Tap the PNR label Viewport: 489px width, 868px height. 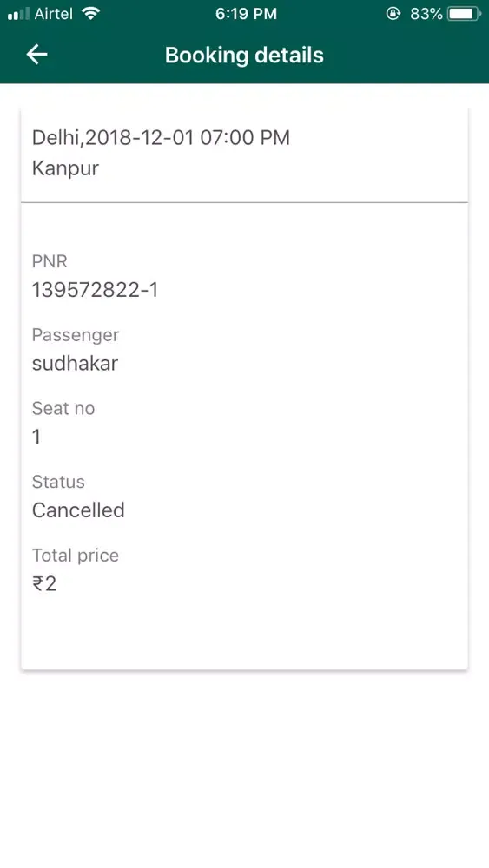(50, 261)
